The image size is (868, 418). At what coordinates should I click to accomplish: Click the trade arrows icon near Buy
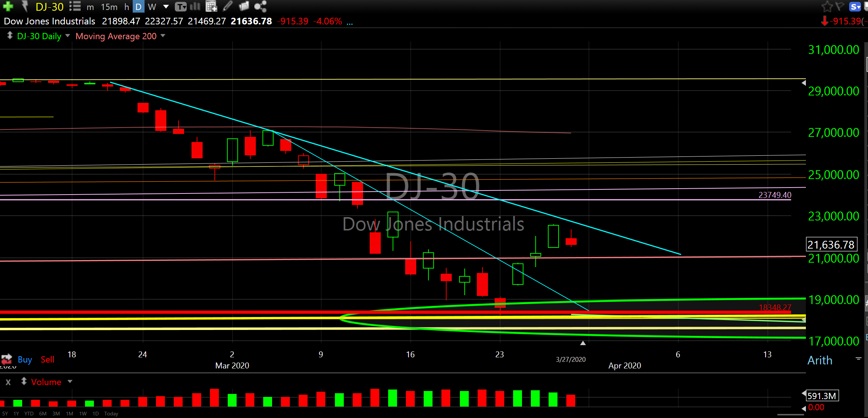[x=7, y=358]
